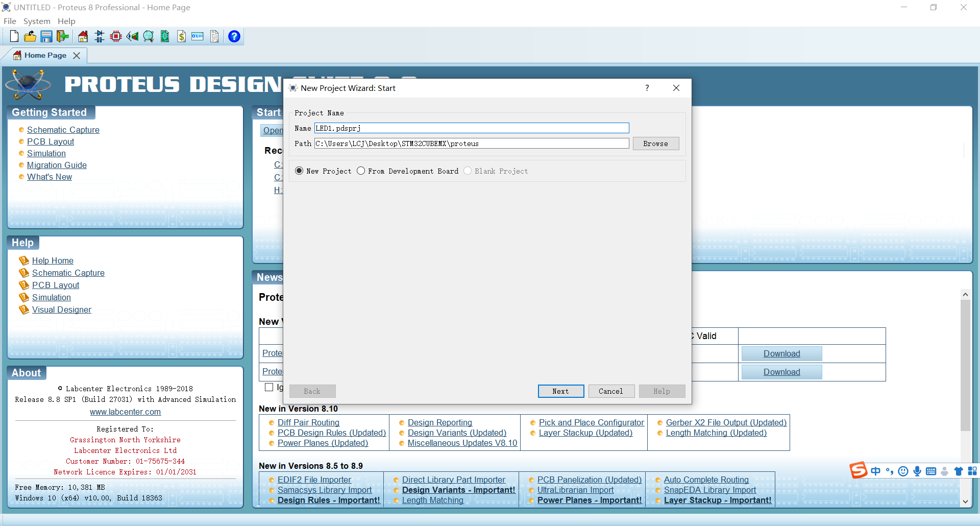Open the Diff Pair Routing link
The image size is (980, 526).
[x=308, y=422]
